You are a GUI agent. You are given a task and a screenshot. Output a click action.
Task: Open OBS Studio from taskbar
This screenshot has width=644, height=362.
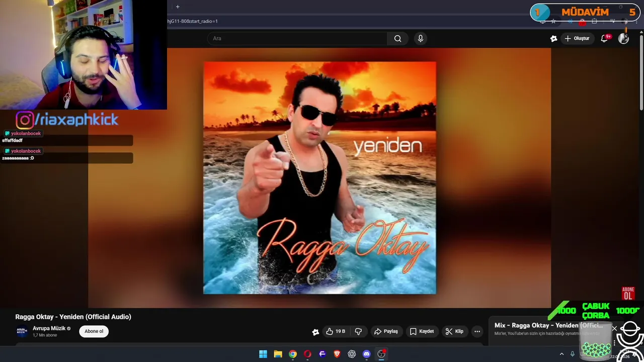(x=381, y=354)
